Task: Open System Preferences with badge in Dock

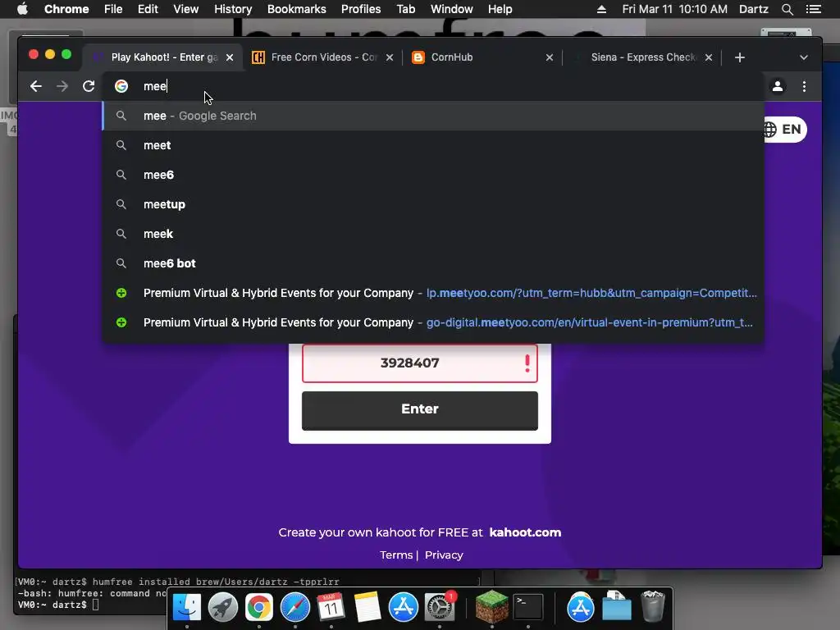Action: pos(440,608)
